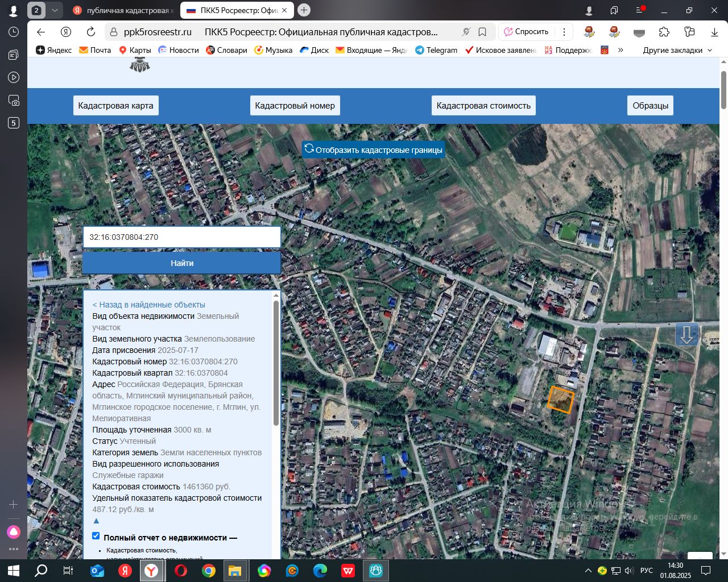Switch to the публичная кадастровая tab
Viewport: 728px width, 582px height.
tap(123, 10)
